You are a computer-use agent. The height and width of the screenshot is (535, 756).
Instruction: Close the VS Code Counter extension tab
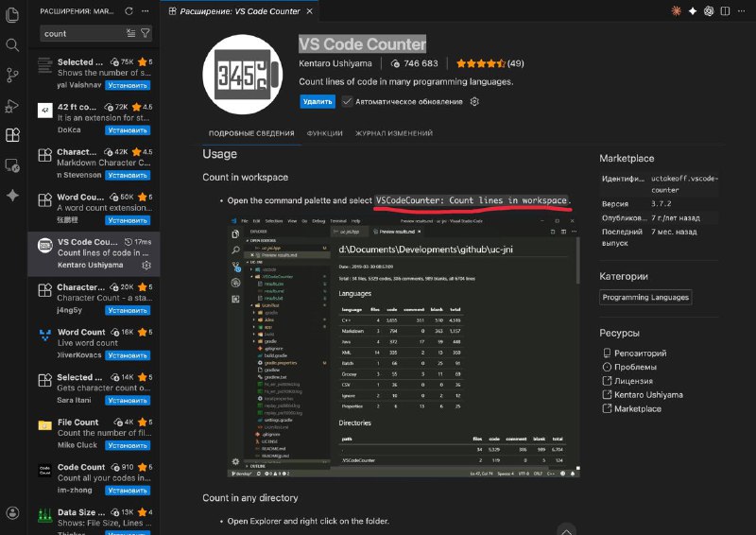310,11
